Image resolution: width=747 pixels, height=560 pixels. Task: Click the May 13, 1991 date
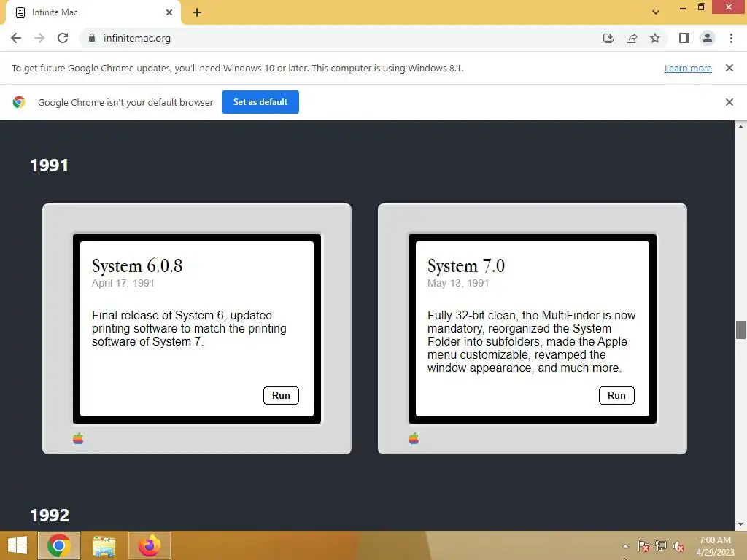coord(458,284)
